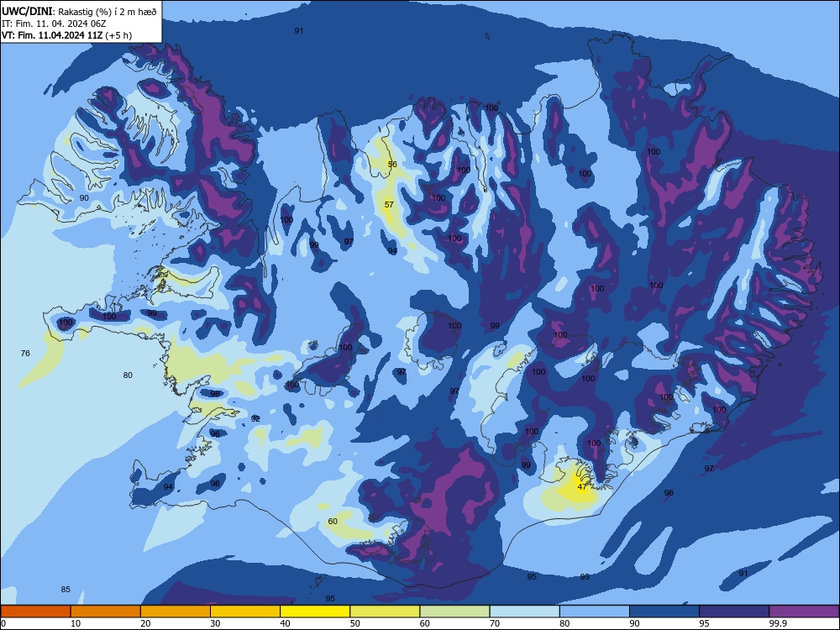840x630 pixels.
Task: Click the VT valid time line 11Z
Action: pos(66,35)
